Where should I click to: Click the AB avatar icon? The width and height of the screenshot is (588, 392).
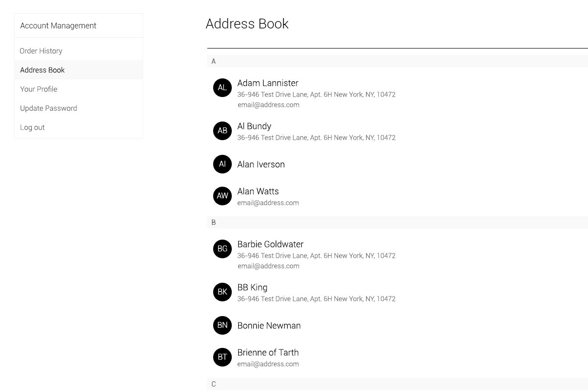[x=222, y=131]
